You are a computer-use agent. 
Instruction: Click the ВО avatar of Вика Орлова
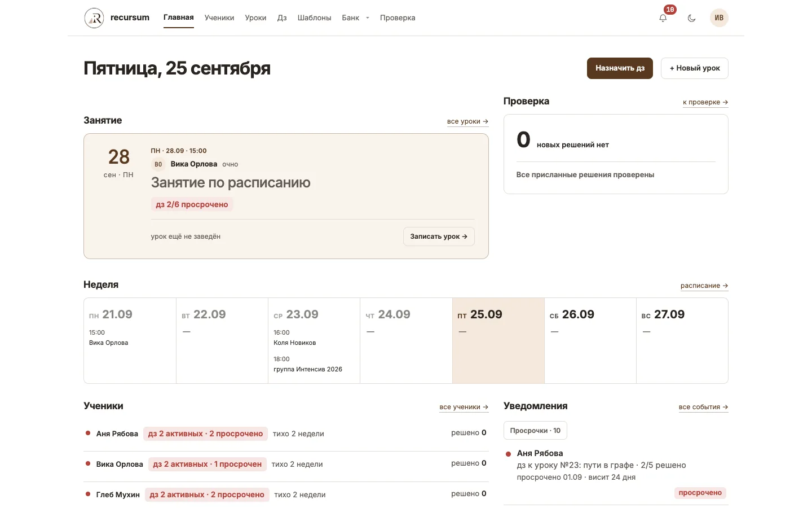(158, 164)
